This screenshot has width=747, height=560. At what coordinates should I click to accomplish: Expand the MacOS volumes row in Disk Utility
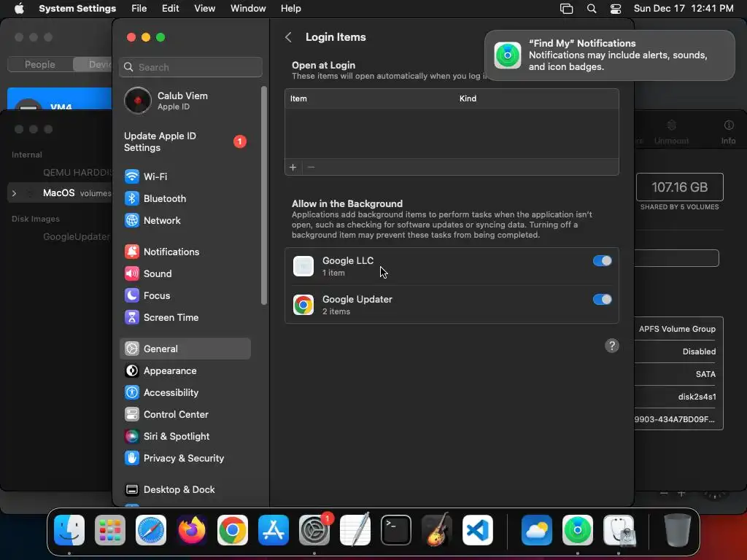pyautogui.click(x=15, y=193)
